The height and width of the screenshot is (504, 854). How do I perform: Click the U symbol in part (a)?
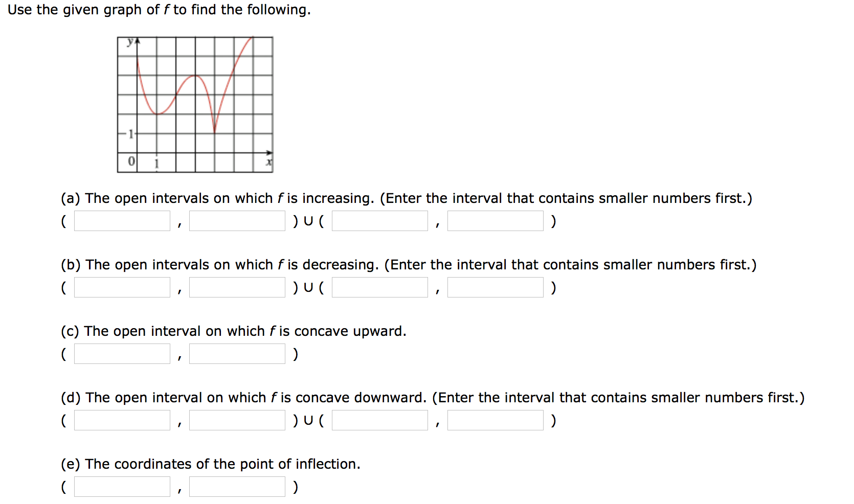coord(308,221)
